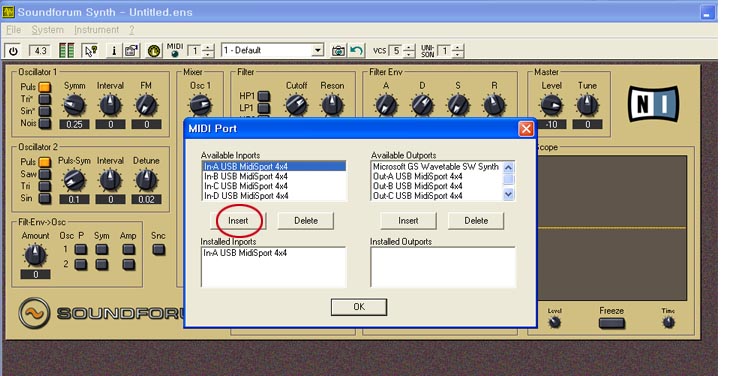The height and width of the screenshot is (376, 729).
Task: Enable Nois waveform on Oscillator 1
Action: pyautogui.click(x=45, y=123)
